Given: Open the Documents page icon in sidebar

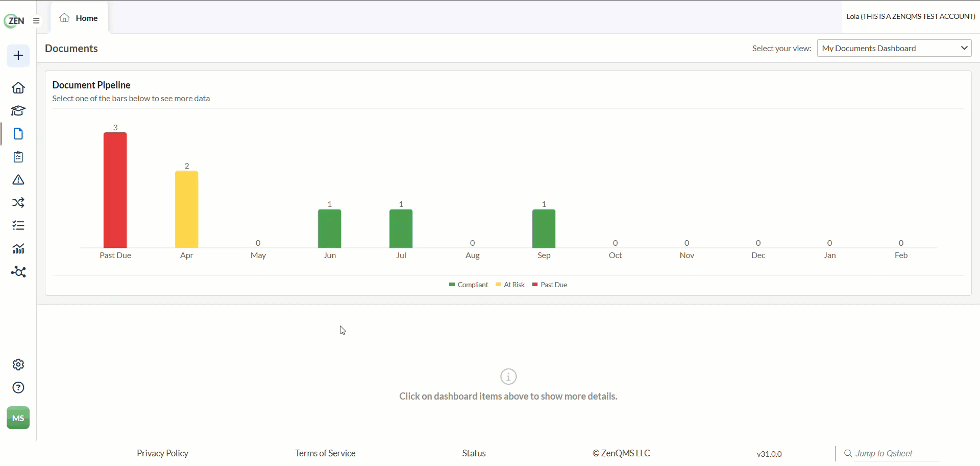Looking at the screenshot, I should (x=18, y=134).
